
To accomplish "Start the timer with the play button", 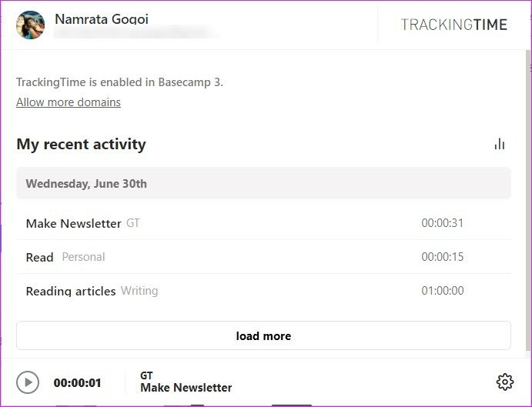I will coord(28,382).
